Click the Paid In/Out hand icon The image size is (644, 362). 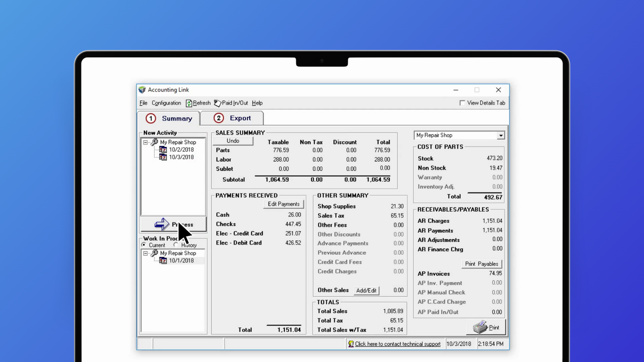coord(217,103)
